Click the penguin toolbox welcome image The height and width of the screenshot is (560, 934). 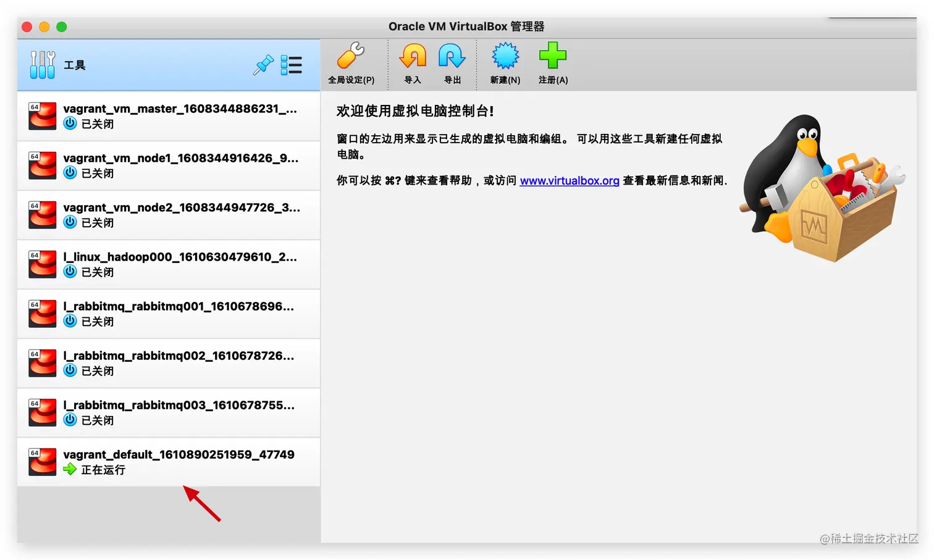coord(822,188)
